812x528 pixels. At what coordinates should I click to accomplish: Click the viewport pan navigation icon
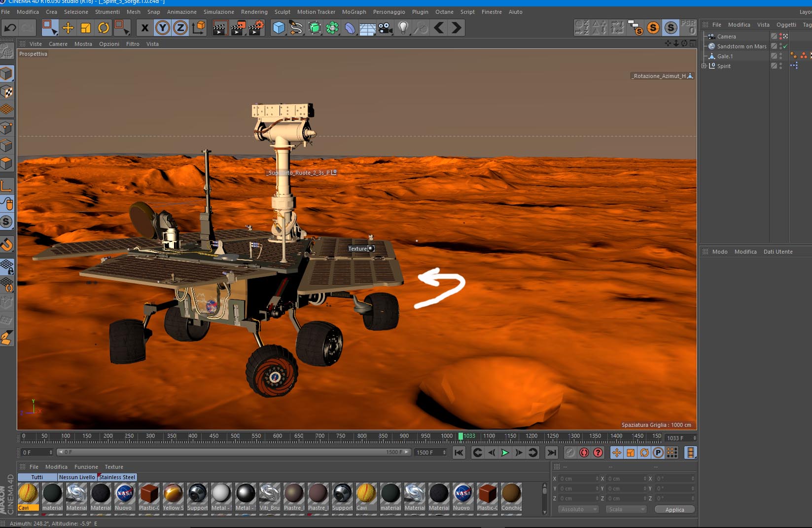(668, 43)
